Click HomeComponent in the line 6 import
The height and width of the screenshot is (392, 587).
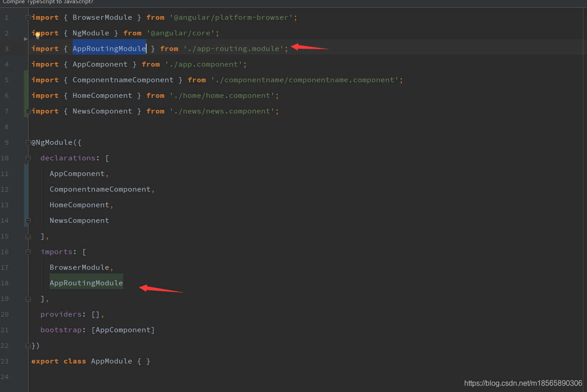tap(103, 96)
